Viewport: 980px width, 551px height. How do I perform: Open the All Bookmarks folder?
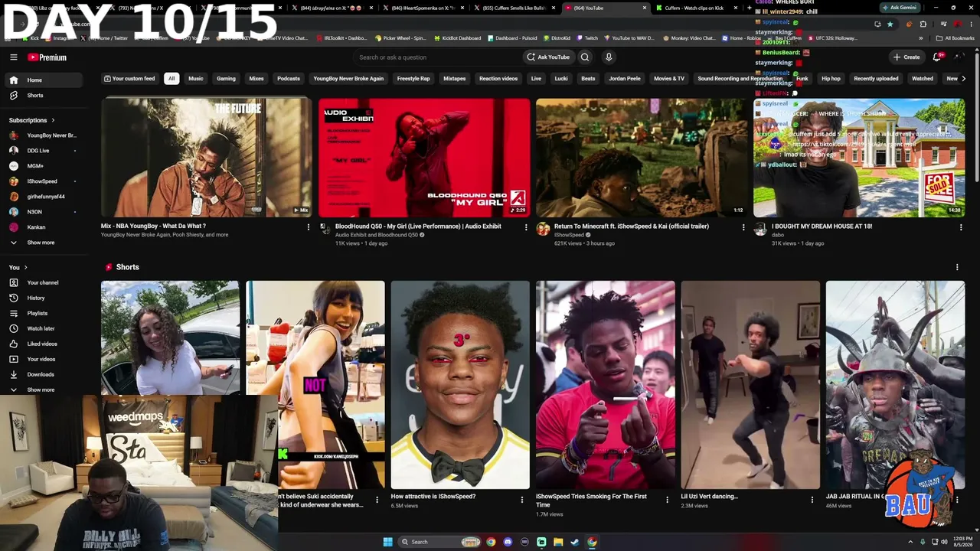point(956,38)
